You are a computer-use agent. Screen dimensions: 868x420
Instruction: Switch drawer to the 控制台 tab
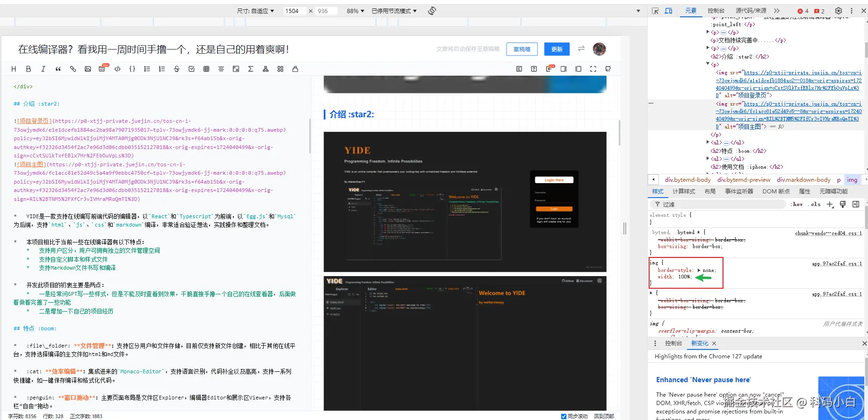tap(673, 343)
